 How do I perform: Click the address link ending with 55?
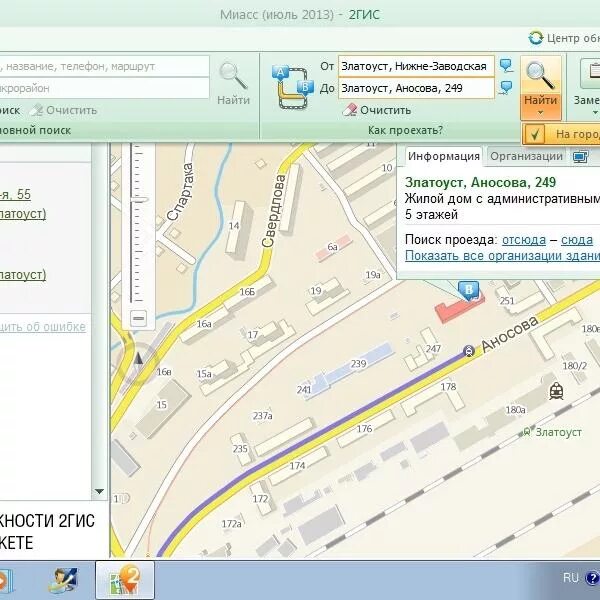click(x=15, y=194)
